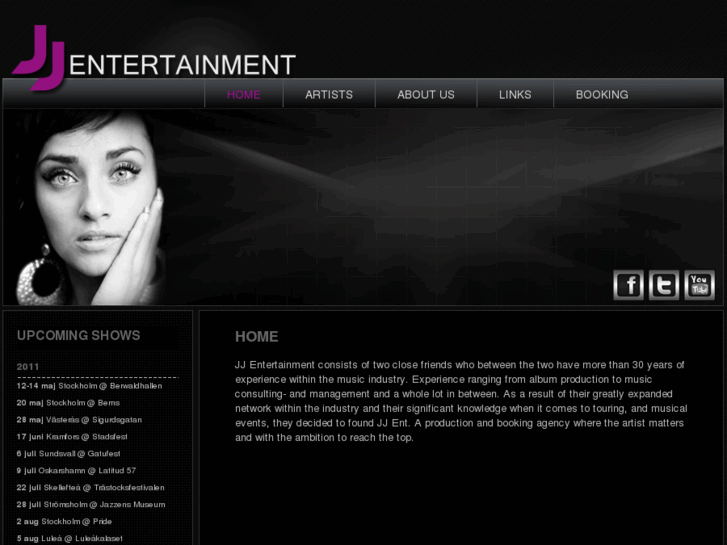Select the 20 maj Stockholm Berns show

click(x=68, y=403)
